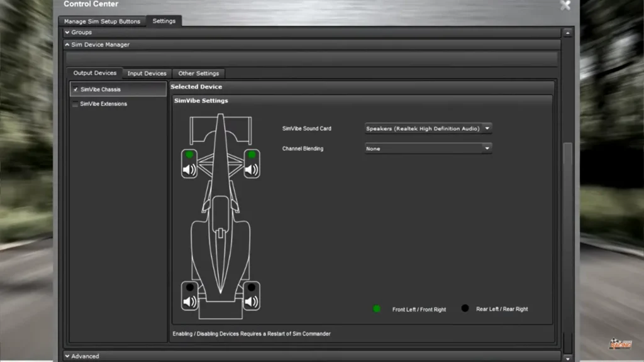Screen dimensions: 644x362
Task: Click the green front left channel indicator
Action: click(189, 155)
